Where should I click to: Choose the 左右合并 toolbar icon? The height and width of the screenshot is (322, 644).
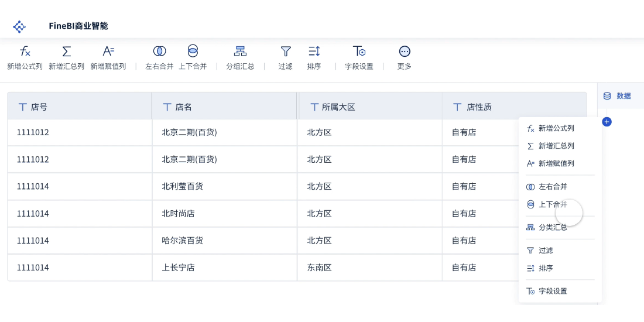tap(159, 52)
